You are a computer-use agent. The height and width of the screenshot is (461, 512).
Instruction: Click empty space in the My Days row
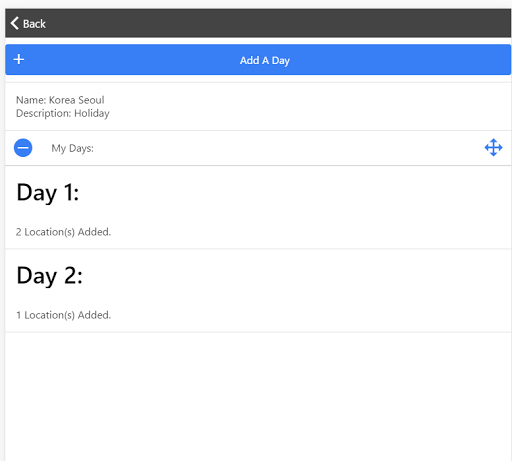287,148
